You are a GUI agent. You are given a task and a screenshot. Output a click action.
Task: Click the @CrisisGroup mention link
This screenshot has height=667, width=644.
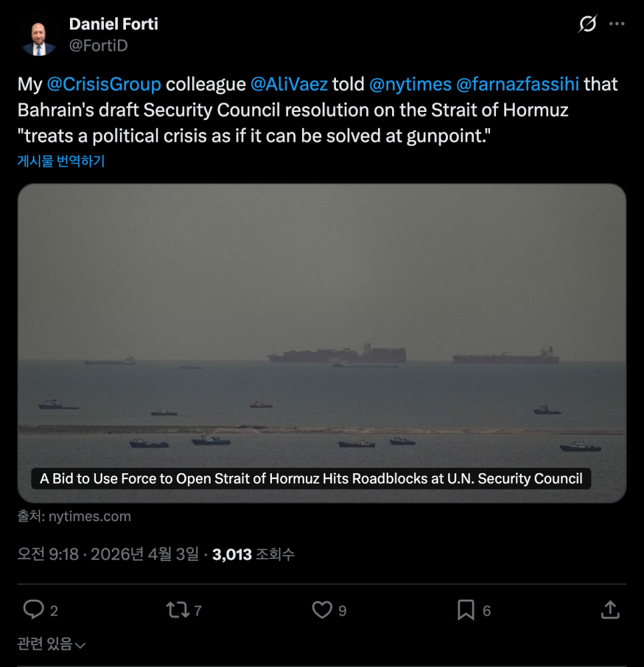(x=104, y=85)
